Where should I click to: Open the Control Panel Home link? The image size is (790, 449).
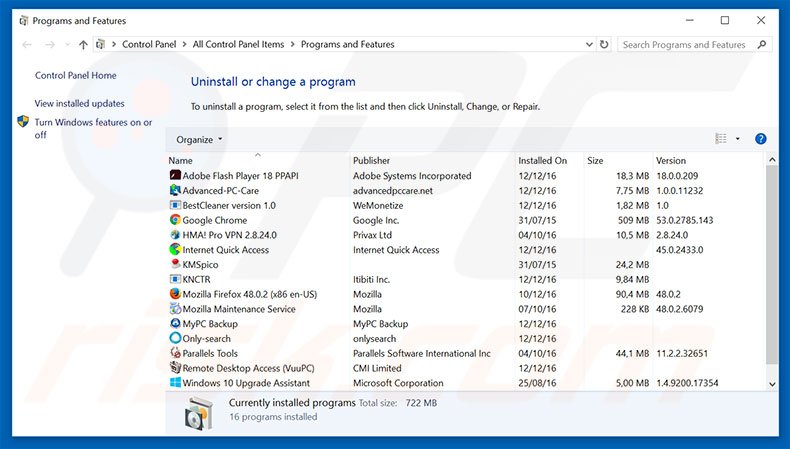[x=76, y=75]
